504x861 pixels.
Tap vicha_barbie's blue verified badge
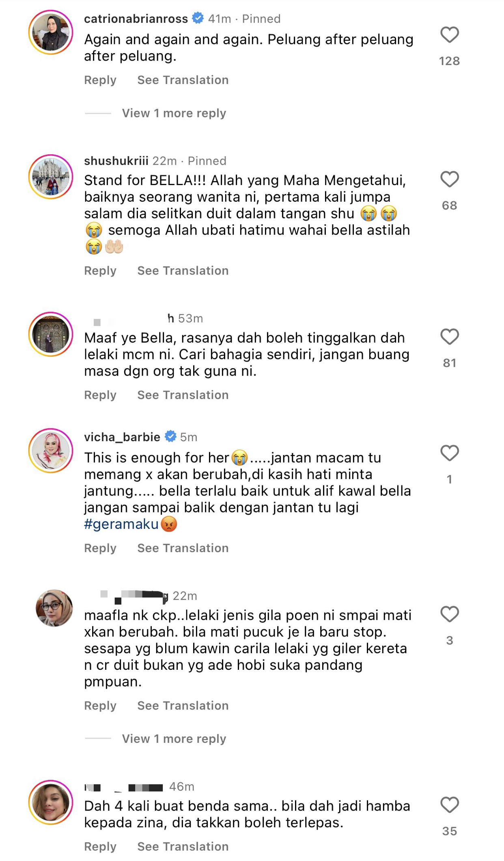(170, 436)
